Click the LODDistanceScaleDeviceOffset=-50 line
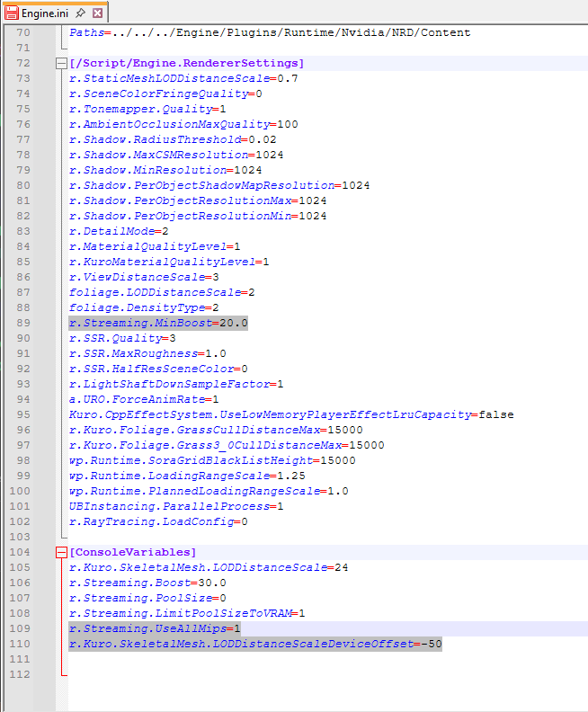Screen dimensions: 588x712 pos(255,644)
